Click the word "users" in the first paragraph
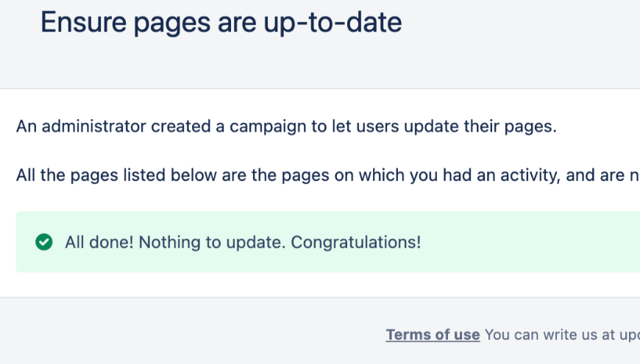The height and width of the screenshot is (364, 640). click(378, 126)
